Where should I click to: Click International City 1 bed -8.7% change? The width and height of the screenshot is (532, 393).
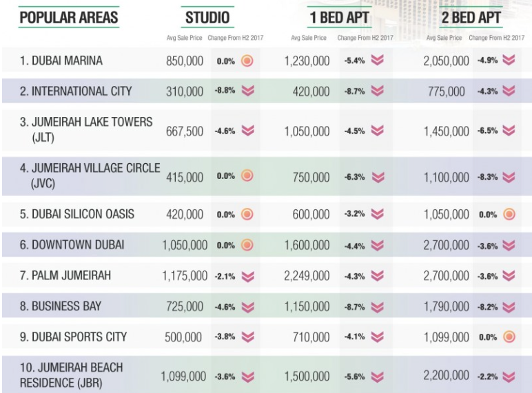(355, 92)
